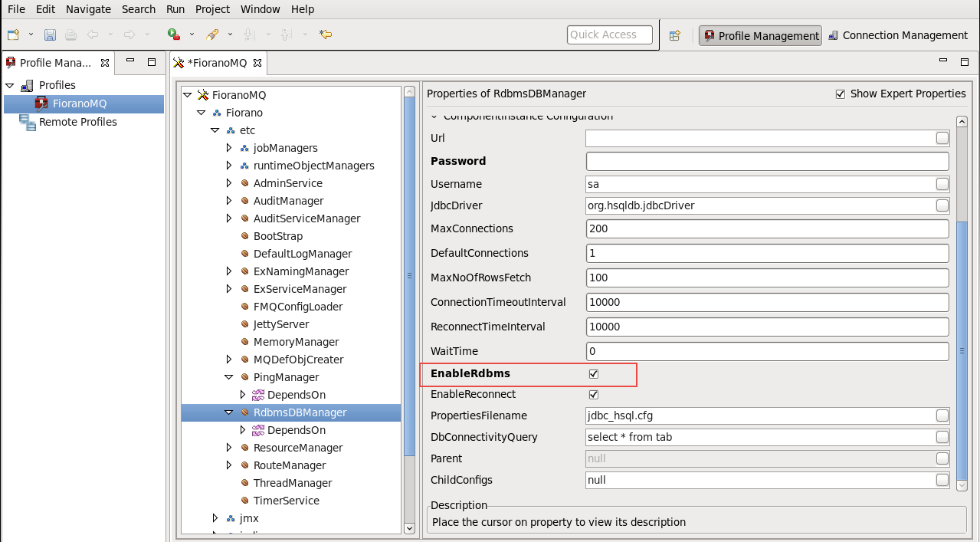Click the green Run toolbar icon
The width and height of the screenshot is (980, 542).
point(173,34)
